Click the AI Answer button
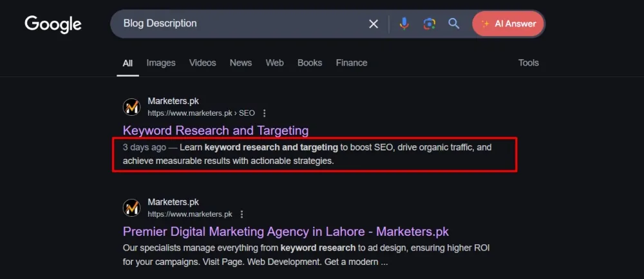Image resolution: width=644 pixels, height=279 pixels. pos(508,24)
